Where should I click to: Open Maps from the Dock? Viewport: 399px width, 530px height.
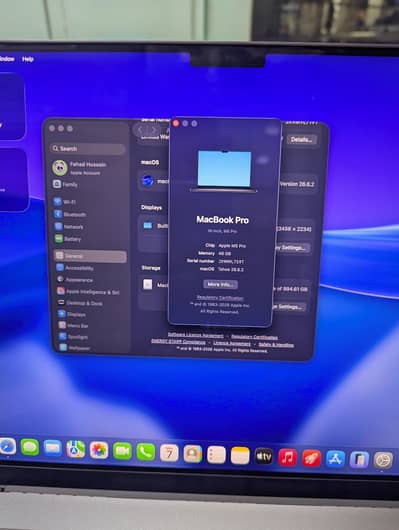click(75, 449)
